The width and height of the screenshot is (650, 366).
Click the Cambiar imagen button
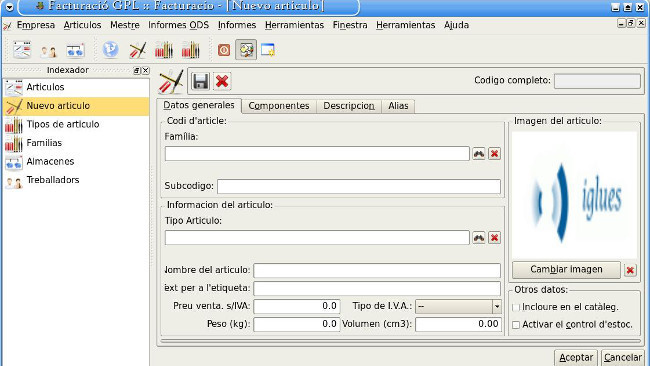(x=566, y=269)
